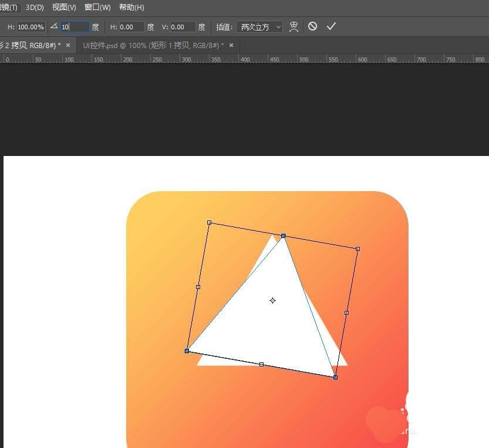Expand the interpolation options chevron
This screenshot has height=448, width=489.
278,26
